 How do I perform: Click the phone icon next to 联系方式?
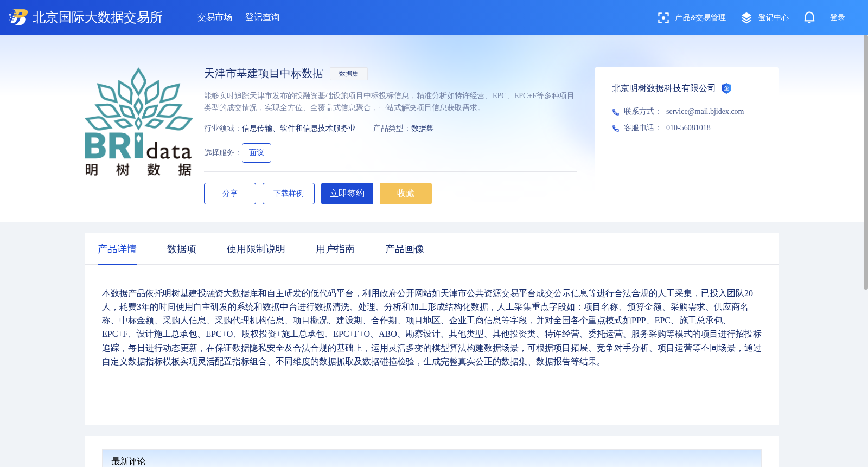coord(616,112)
